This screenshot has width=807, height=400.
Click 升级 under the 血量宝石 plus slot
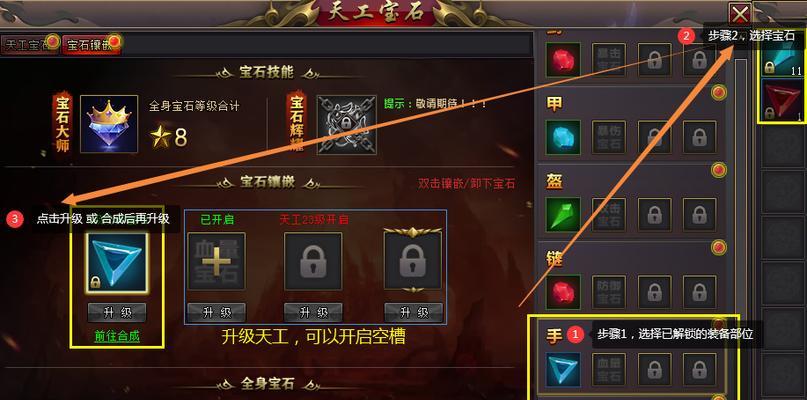coord(216,312)
